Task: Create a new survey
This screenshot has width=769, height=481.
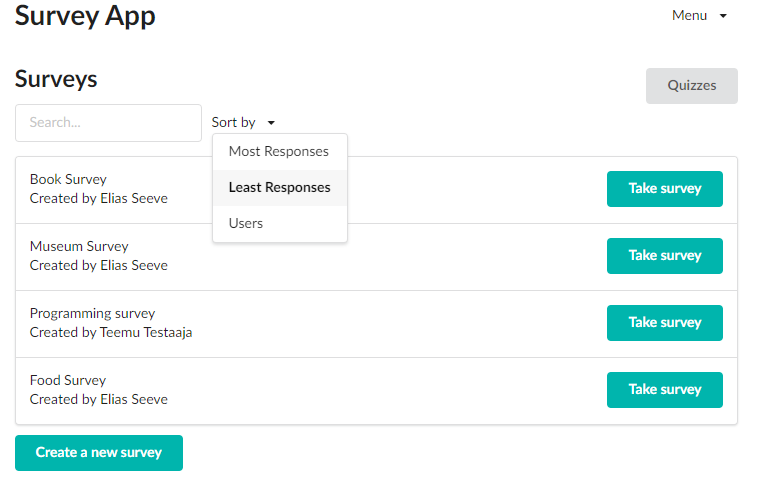Action: click(x=99, y=453)
